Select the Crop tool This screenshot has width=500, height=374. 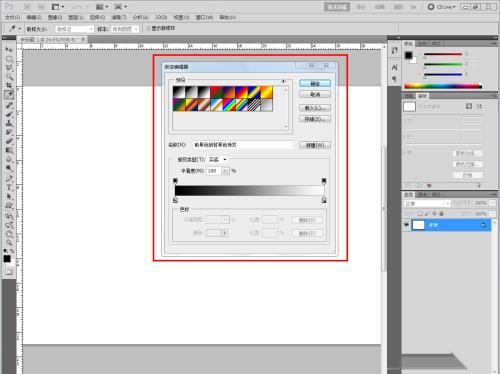click(x=9, y=86)
